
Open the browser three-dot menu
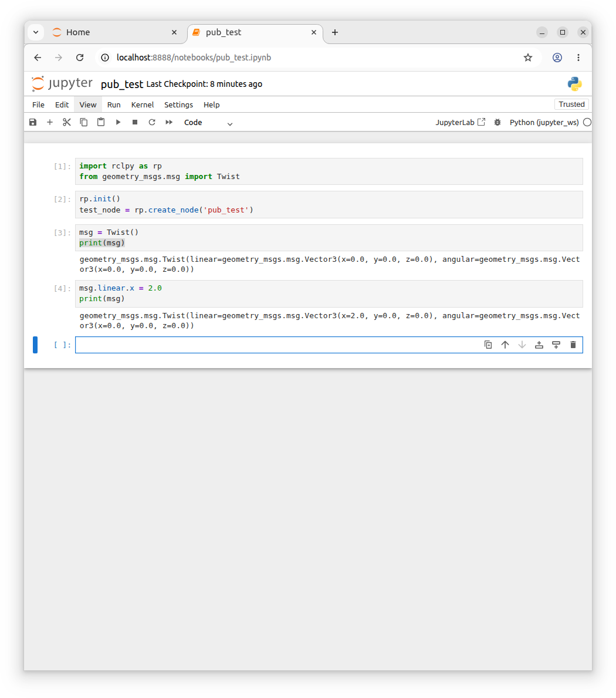click(x=578, y=58)
